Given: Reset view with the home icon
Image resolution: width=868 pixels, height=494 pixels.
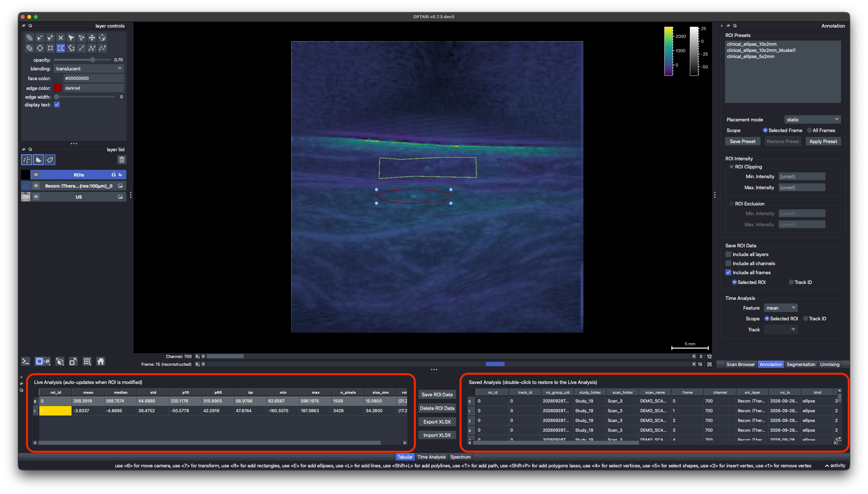Looking at the screenshot, I should 101,361.
